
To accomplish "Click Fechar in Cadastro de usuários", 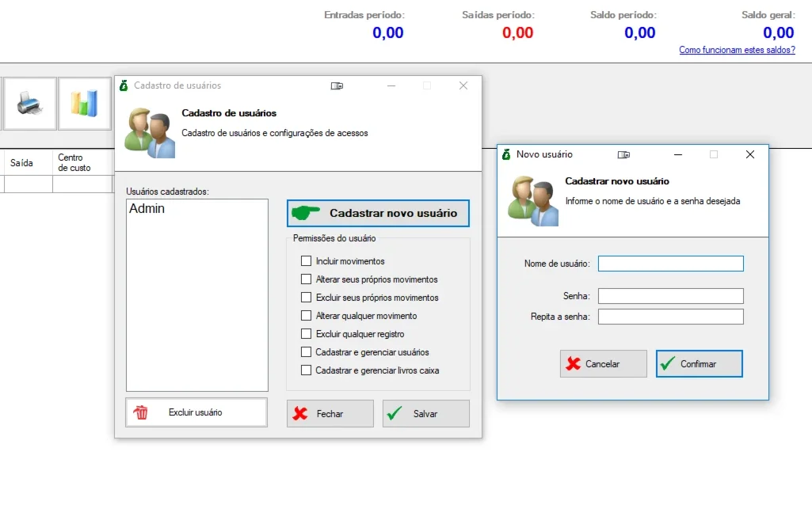I will [330, 413].
